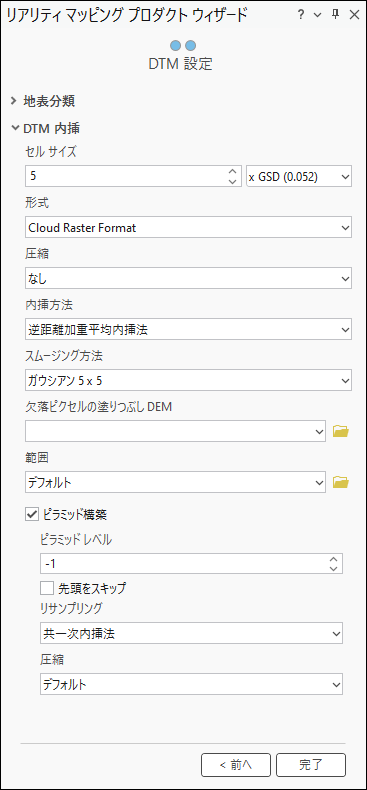Open 内挿方法 逆距離加重平均内挿法 dropdown
Viewport: 367px width, 790px height.
pos(188,330)
